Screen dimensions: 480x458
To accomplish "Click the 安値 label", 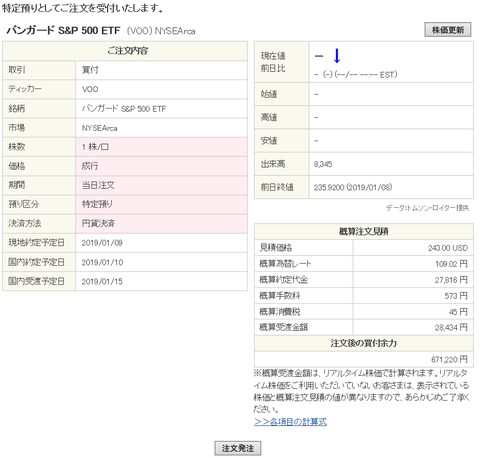I will (269, 141).
